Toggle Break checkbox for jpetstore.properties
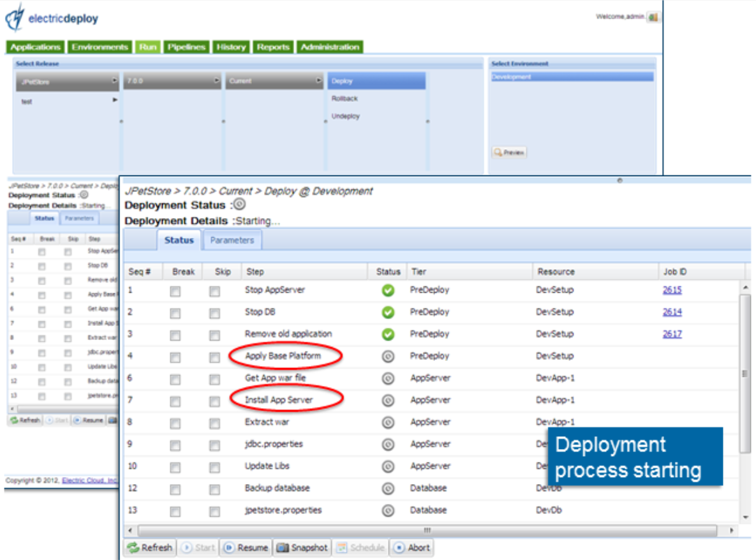 (x=175, y=512)
